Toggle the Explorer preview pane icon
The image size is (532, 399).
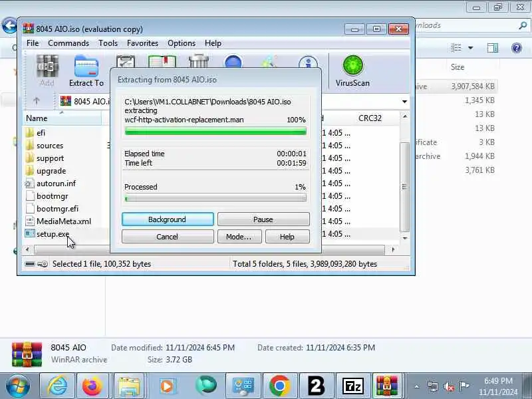pyautogui.click(x=492, y=48)
